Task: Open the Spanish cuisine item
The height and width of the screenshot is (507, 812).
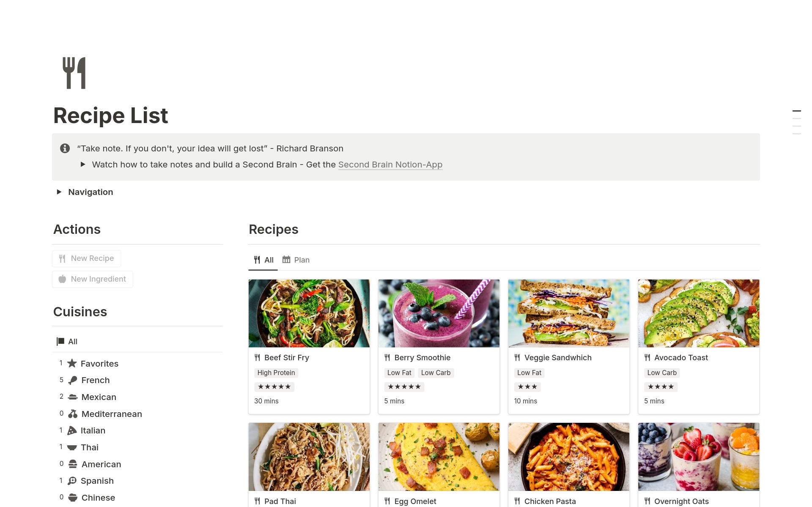Action: pyautogui.click(x=97, y=481)
